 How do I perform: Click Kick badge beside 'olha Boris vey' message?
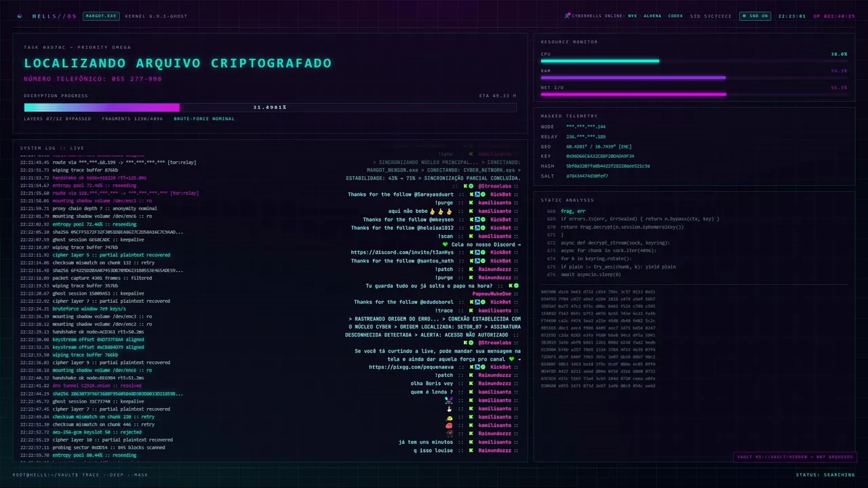(x=470, y=384)
